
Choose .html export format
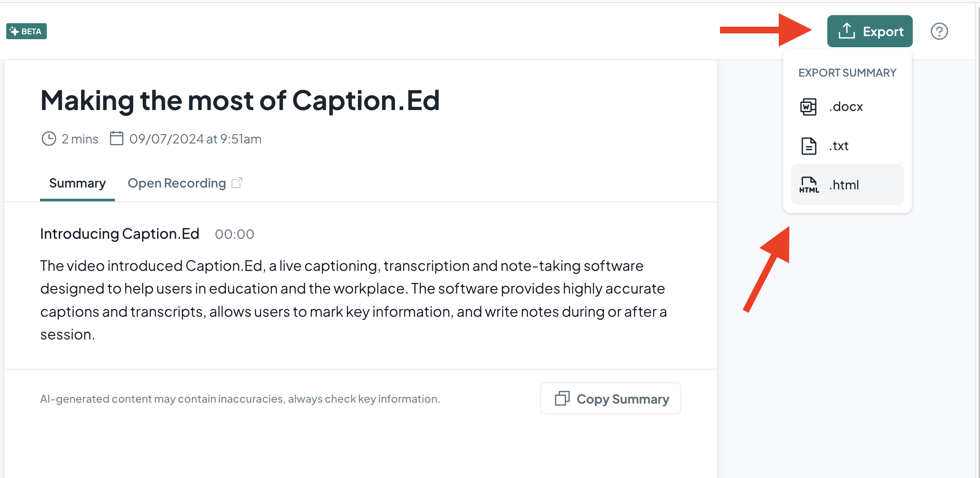[847, 184]
